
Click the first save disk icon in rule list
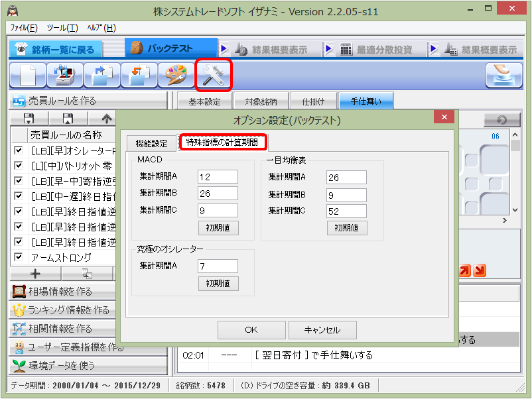29,119
